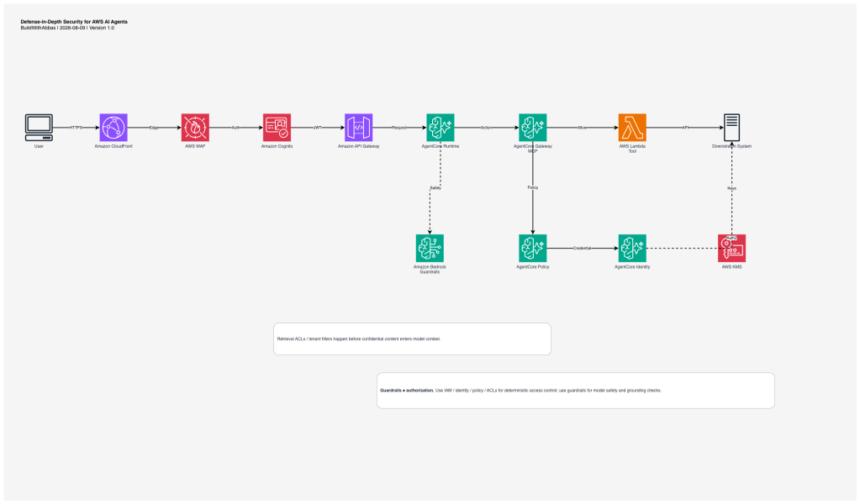Screen dimensions: 860x504
Task: Click the 'HTTPS' edge label
Action: 76,128
